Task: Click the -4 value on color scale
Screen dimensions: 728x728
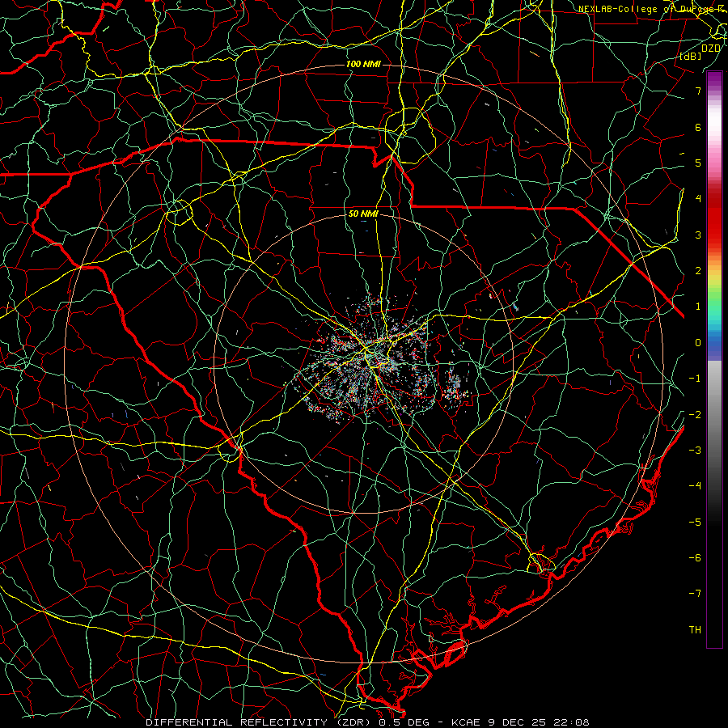Action: (x=695, y=486)
